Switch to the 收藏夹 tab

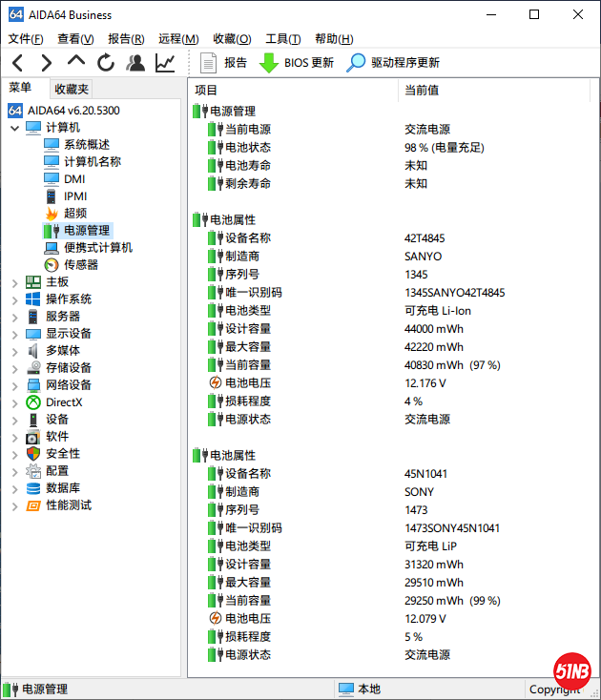coord(72,89)
